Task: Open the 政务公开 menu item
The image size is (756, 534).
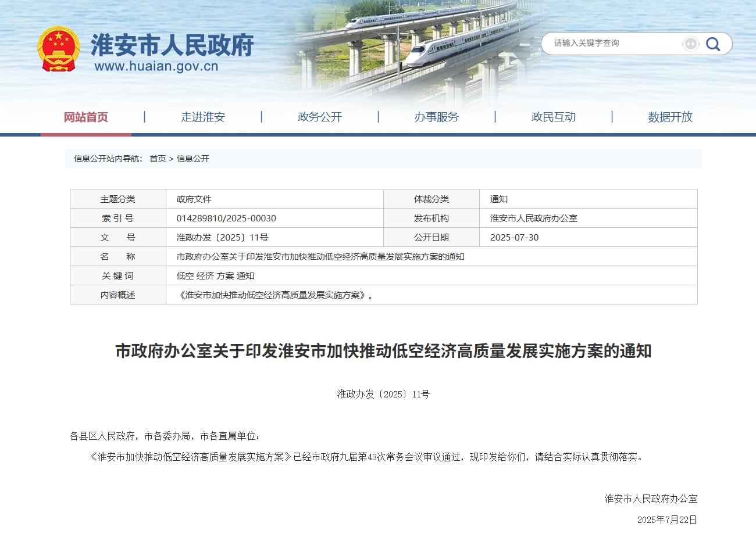Action: [320, 117]
